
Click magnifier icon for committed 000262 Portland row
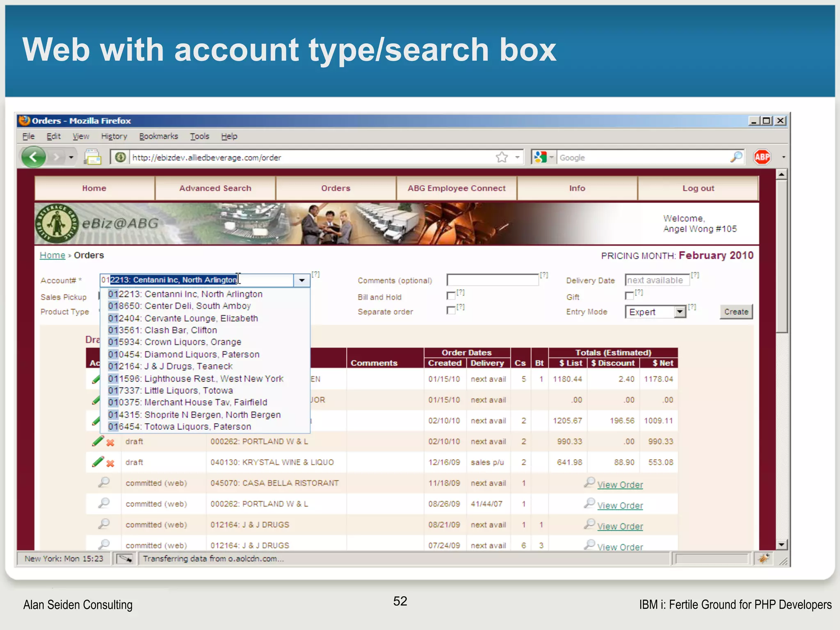[104, 503]
